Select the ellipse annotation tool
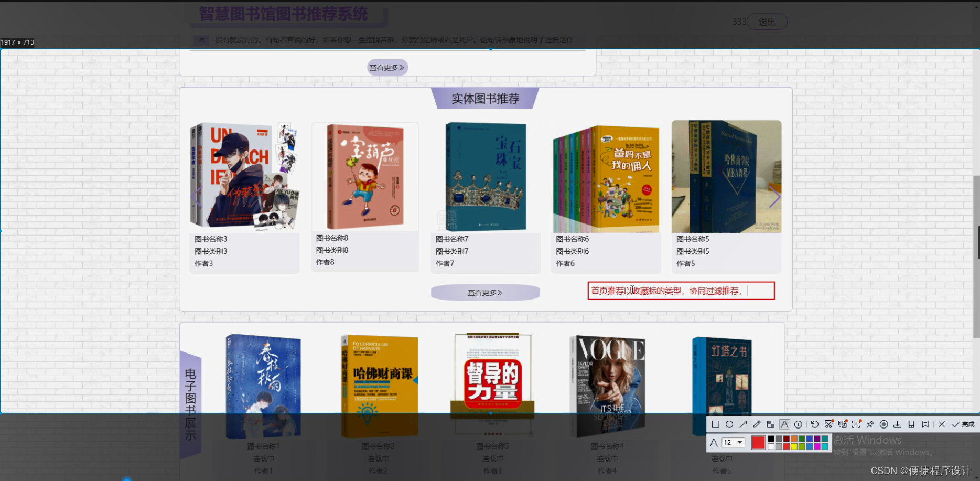The height and width of the screenshot is (481, 980). [x=729, y=424]
